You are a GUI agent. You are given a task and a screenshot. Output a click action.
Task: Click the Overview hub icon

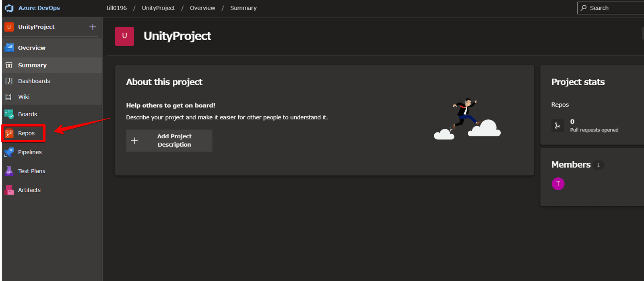(9, 48)
